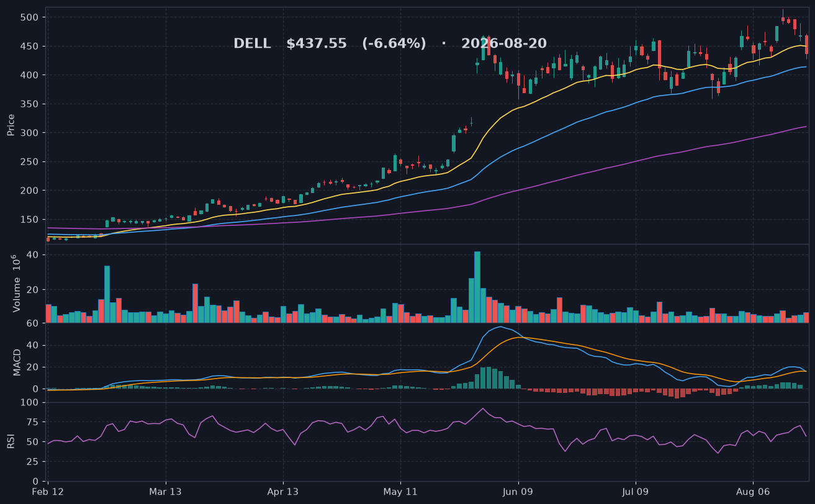Click the Volume axis label
The width and height of the screenshot is (815, 504).
(16, 283)
